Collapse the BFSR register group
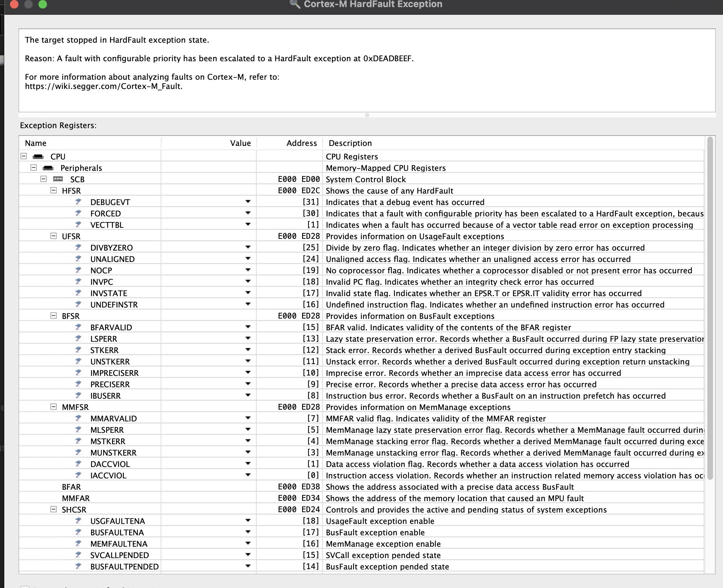The height and width of the screenshot is (588, 723). [54, 316]
